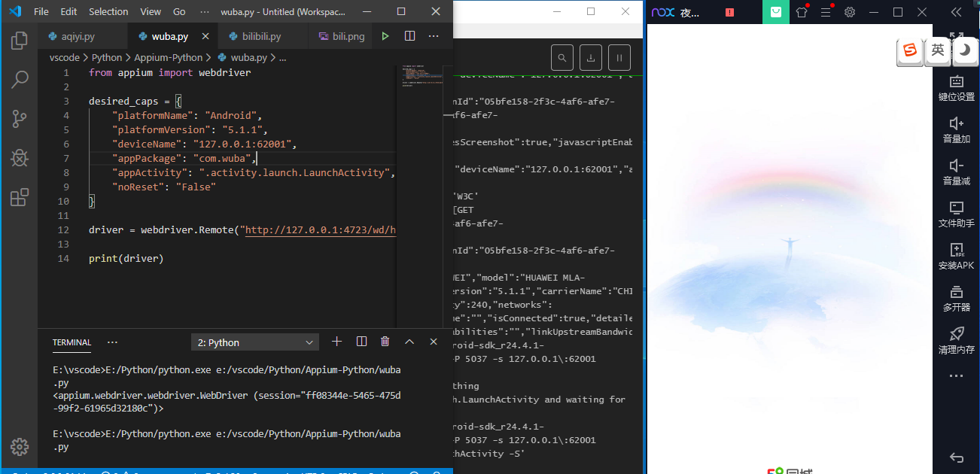
Task: Open the Manage gear in activity bar
Action: (19, 446)
